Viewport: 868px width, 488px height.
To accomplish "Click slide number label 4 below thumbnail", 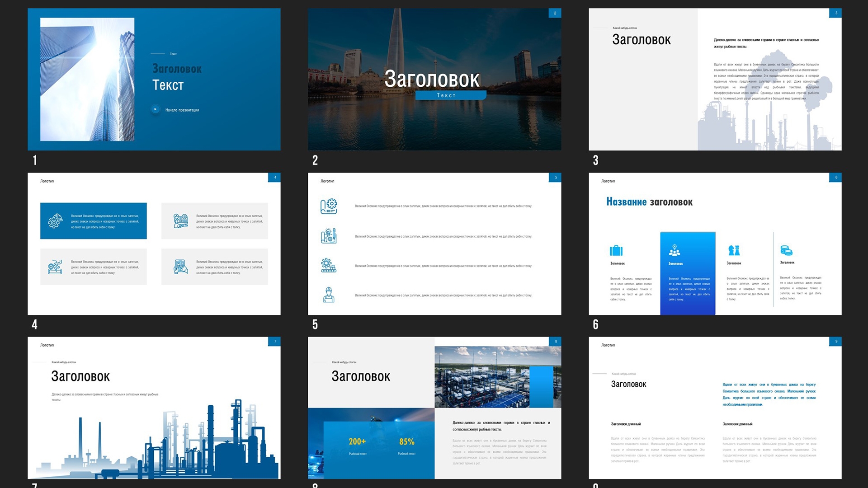I will click(x=35, y=324).
